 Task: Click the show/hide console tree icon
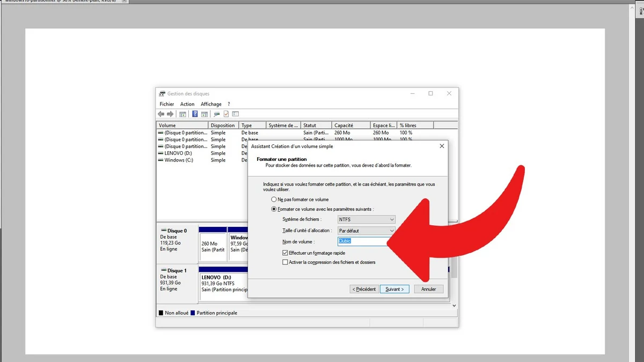coord(182,114)
